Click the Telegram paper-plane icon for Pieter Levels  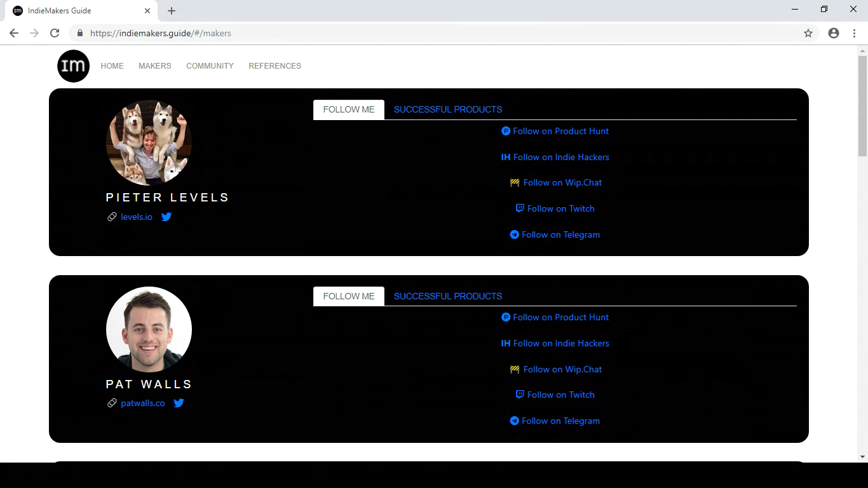tap(514, 234)
